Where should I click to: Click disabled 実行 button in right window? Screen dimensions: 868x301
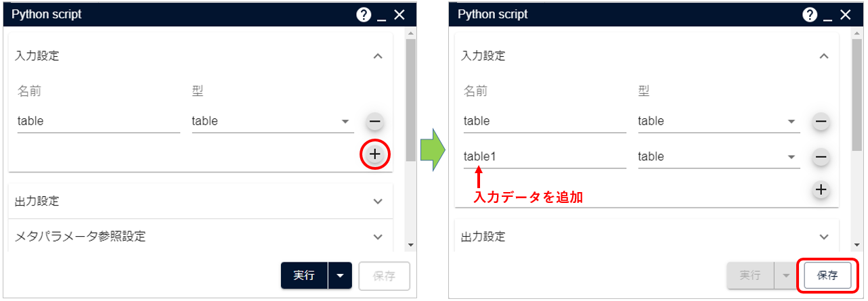pyautogui.click(x=750, y=275)
